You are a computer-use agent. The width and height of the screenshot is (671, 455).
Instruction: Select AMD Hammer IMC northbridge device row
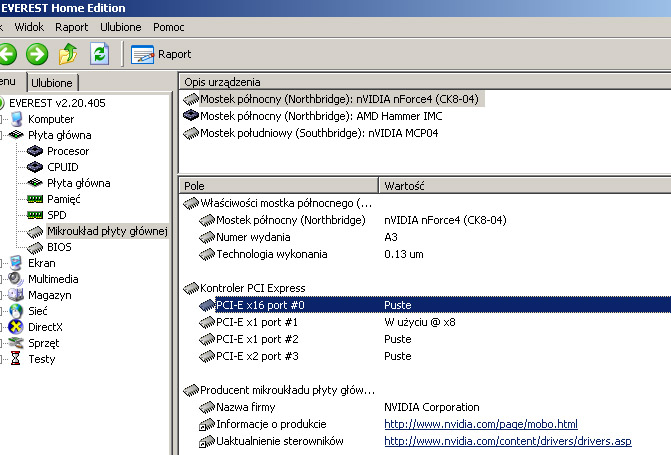313,116
